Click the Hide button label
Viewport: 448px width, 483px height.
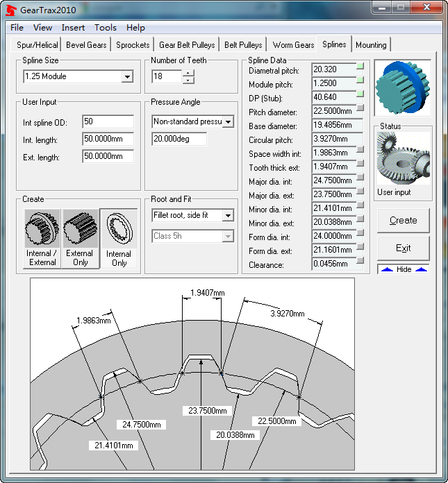click(x=404, y=269)
